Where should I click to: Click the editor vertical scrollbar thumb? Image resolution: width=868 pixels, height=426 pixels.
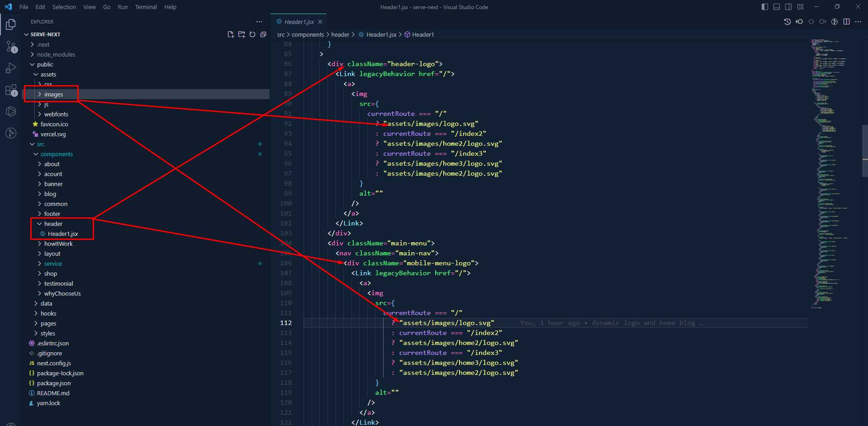pos(865,151)
